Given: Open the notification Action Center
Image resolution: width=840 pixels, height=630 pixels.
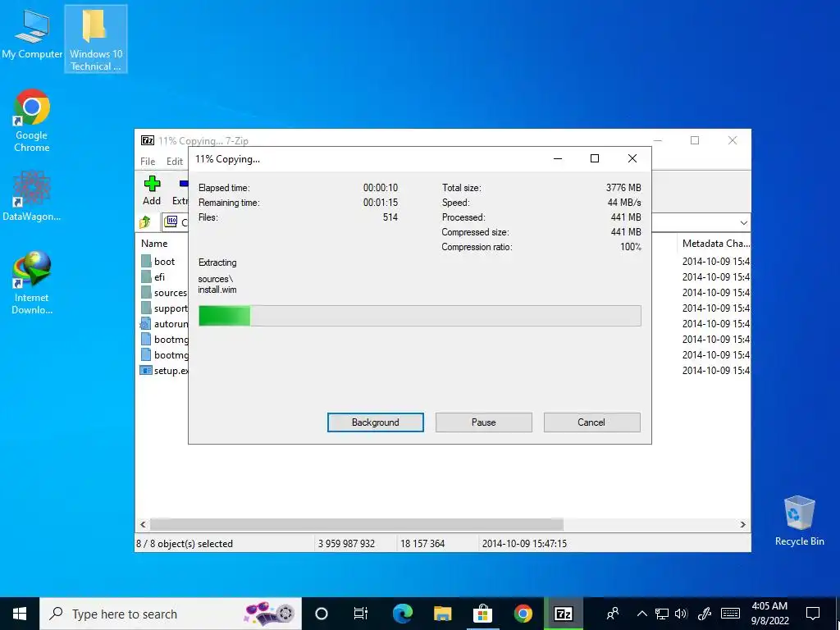Looking at the screenshot, I should pyautogui.click(x=813, y=614).
